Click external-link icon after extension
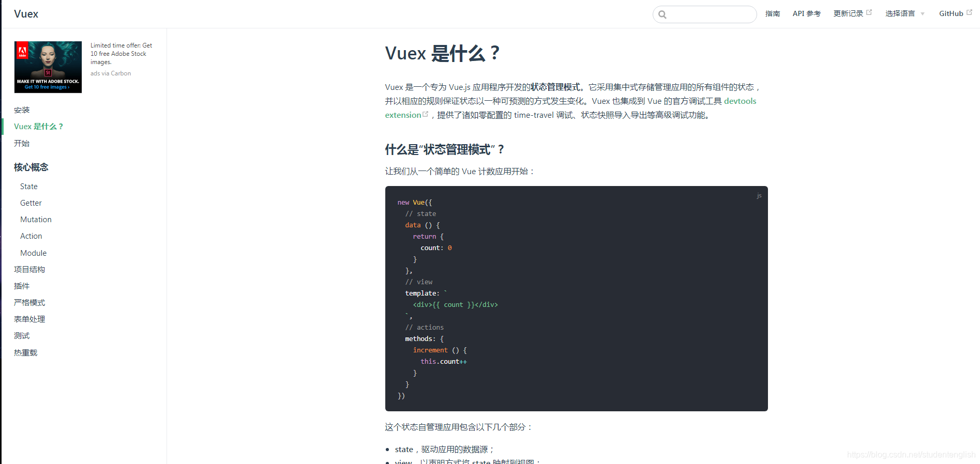980x464 pixels. [x=426, y=114]
